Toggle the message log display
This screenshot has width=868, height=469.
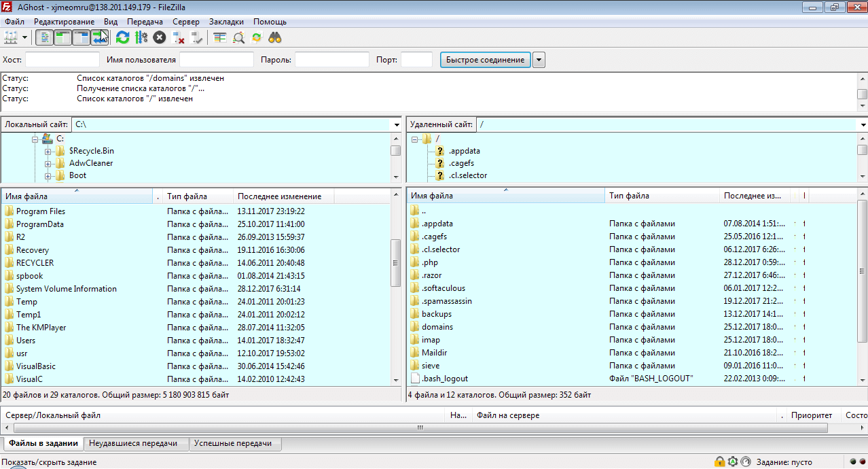coord(44,37)
